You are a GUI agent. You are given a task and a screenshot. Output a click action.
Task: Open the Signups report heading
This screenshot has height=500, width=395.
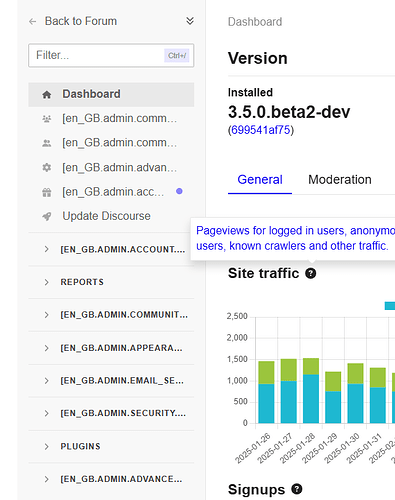(x=256, y=490)
